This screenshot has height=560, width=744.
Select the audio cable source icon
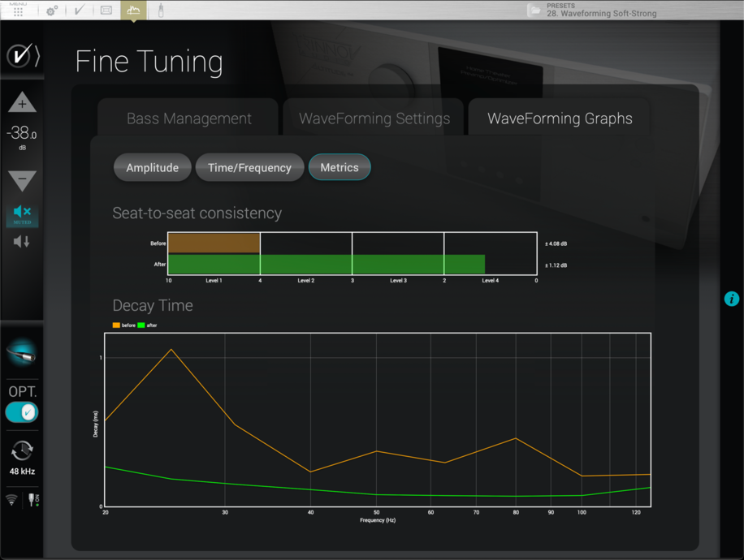[22, 353]
